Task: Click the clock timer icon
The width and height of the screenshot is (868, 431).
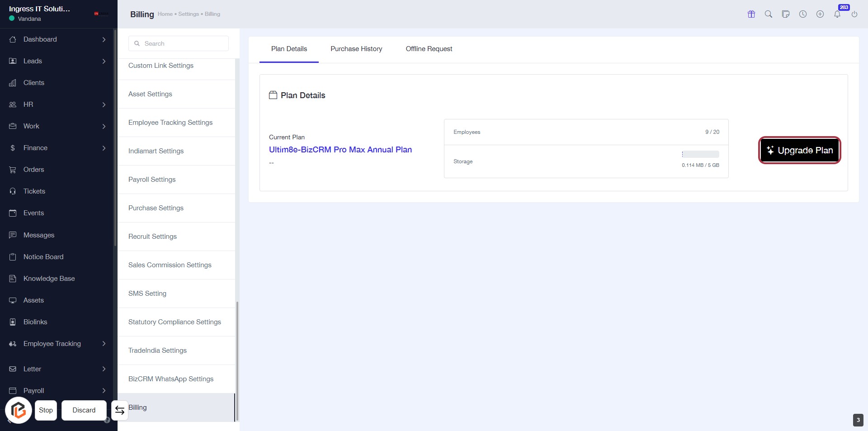Action: pyautogui.click(x=803, y=14)
